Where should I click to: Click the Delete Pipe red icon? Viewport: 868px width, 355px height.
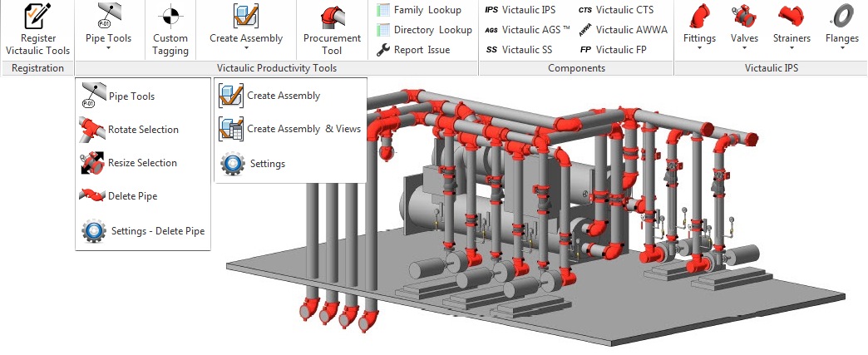[91, 195]
